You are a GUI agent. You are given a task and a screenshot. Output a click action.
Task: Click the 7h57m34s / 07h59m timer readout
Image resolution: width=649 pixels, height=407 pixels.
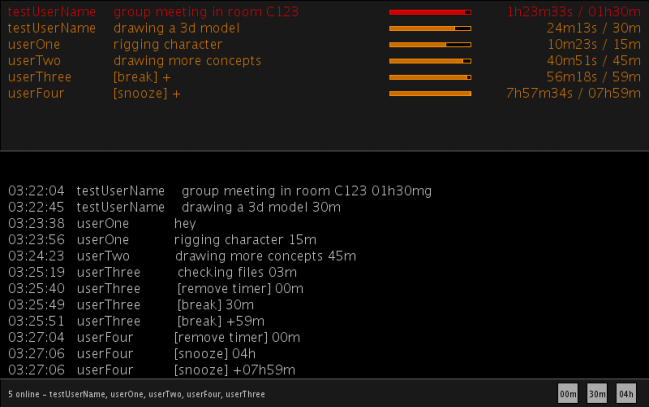pos(573,93)
